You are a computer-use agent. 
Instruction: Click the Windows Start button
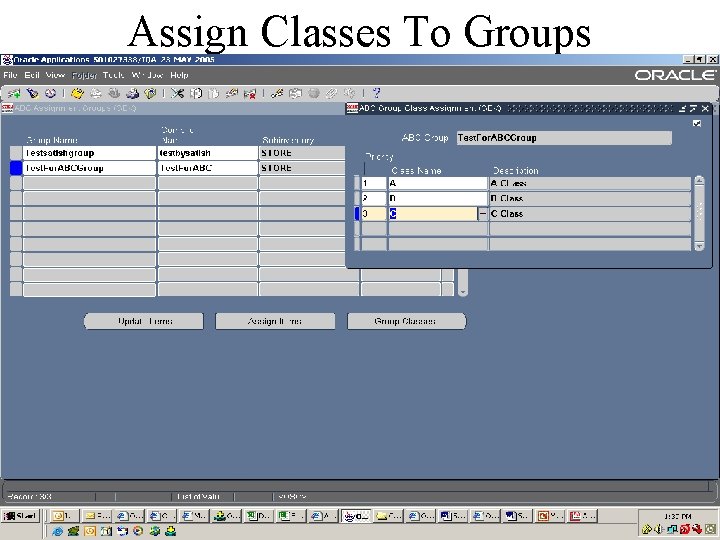coord(21,516)
